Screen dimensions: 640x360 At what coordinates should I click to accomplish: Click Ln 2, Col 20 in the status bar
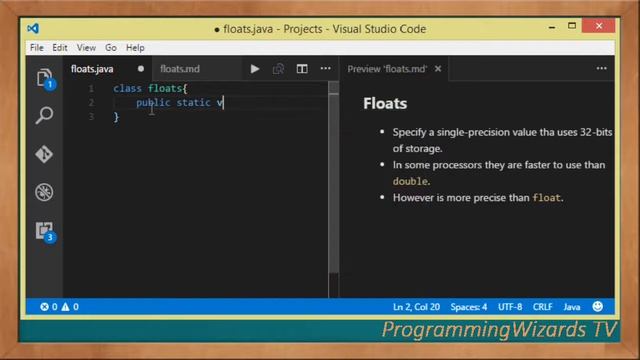tap(416, 307)
